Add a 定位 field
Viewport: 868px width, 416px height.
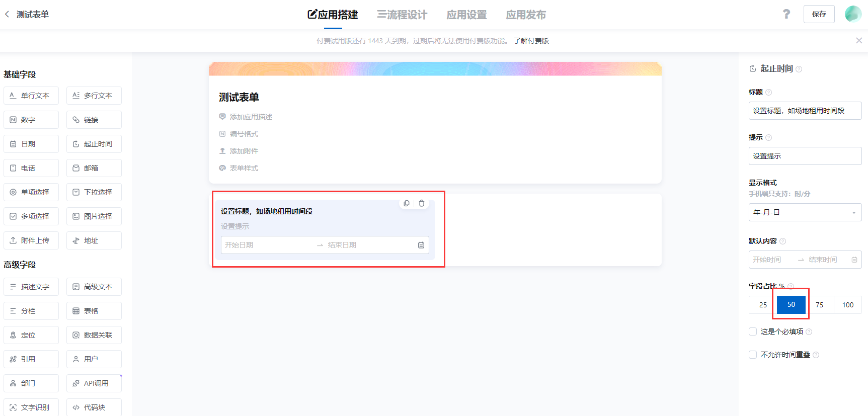31,335
